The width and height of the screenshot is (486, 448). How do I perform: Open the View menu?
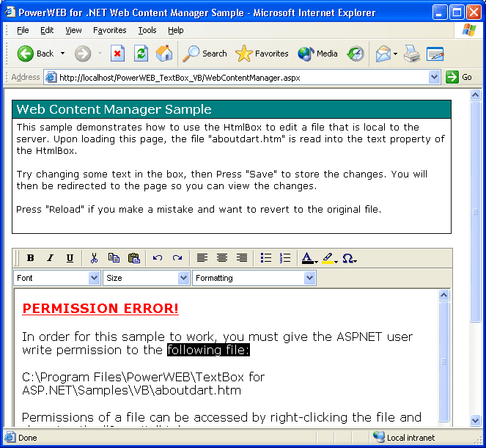coord(73,30)
